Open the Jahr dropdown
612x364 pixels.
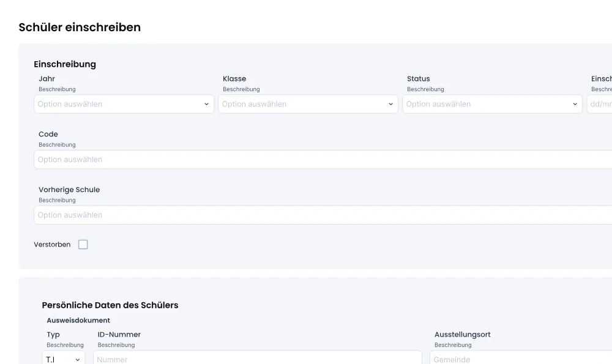(124, 104)
